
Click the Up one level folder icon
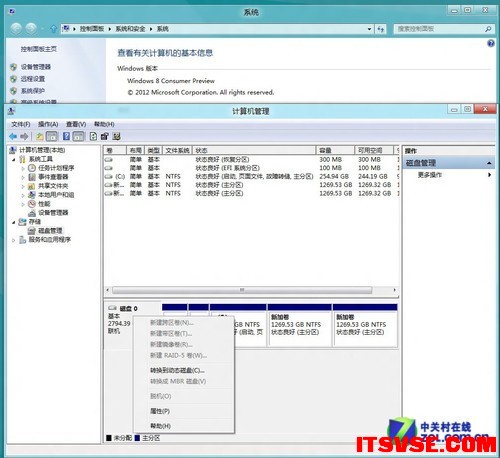click(40, 136)
